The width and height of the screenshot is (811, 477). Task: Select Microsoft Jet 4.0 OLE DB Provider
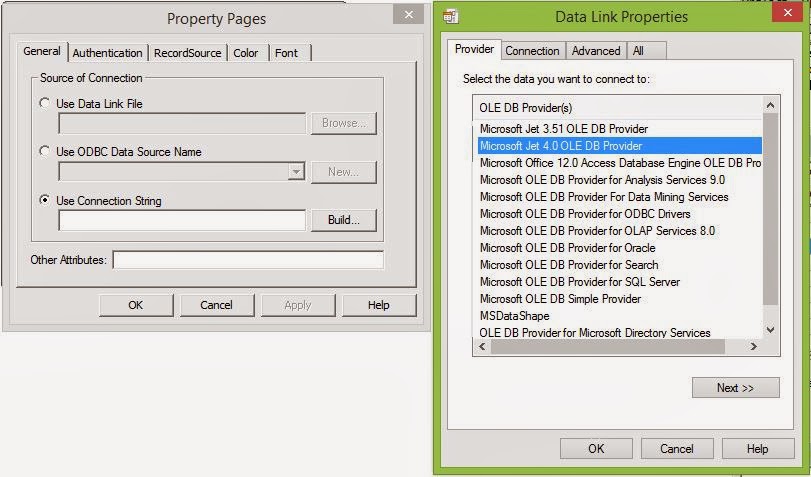click(620, 146)
